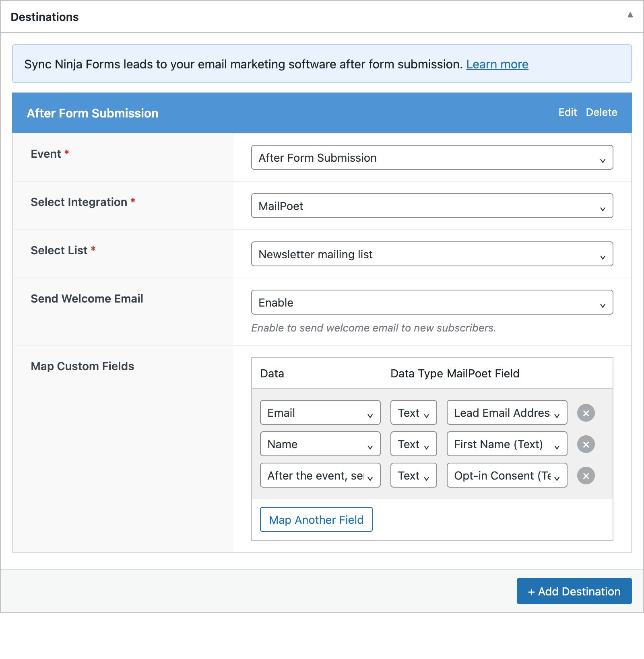Image resolution: width=644 pixels, height=659 pixels.
Task: Open the Event dropdown
Action: [432, 157]
